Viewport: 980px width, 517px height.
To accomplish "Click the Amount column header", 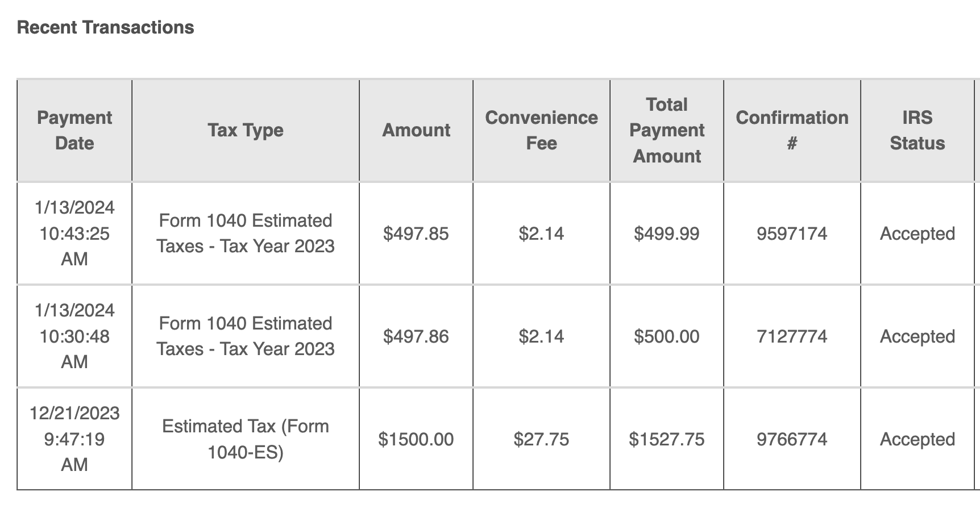I will pos(416,131).
